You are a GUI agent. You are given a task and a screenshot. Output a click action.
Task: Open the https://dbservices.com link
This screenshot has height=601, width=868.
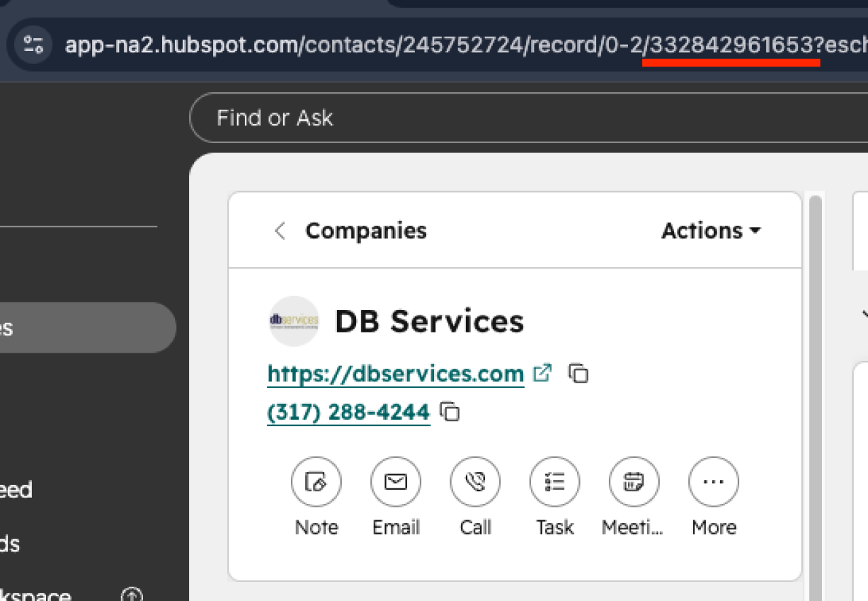(395, 374)
